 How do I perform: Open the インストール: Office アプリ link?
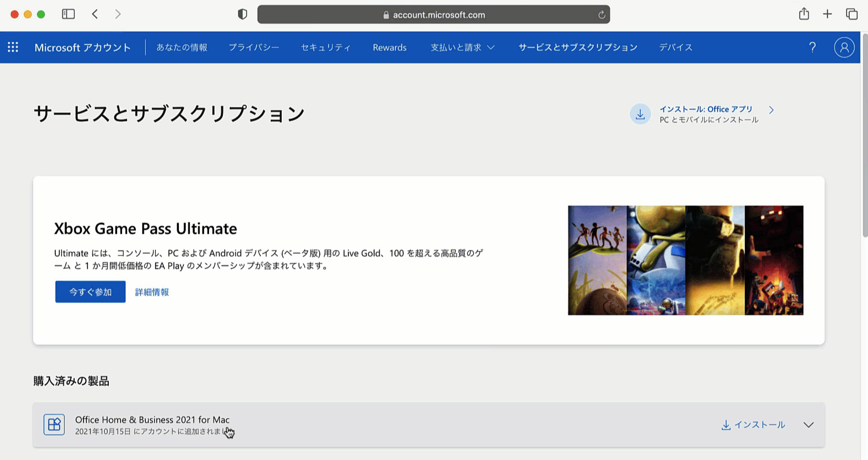[x=706, y=109]
